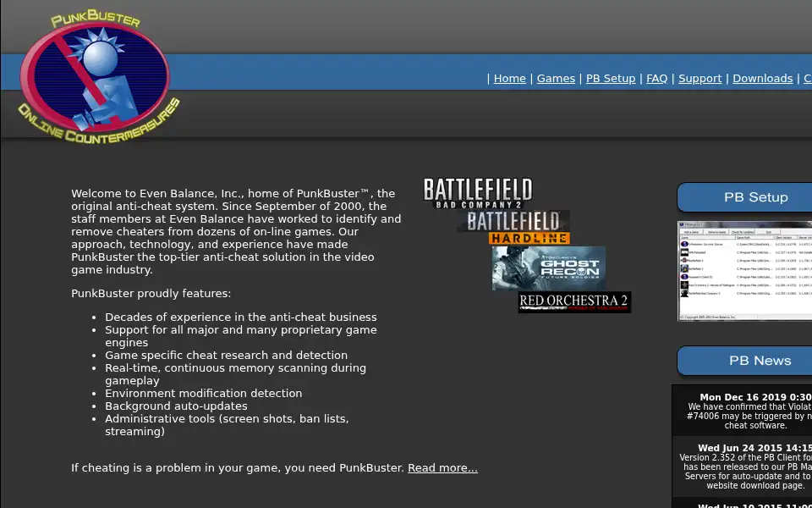Click the Battlefield Hardline logo
812x508 pixels.
point(513,227)
